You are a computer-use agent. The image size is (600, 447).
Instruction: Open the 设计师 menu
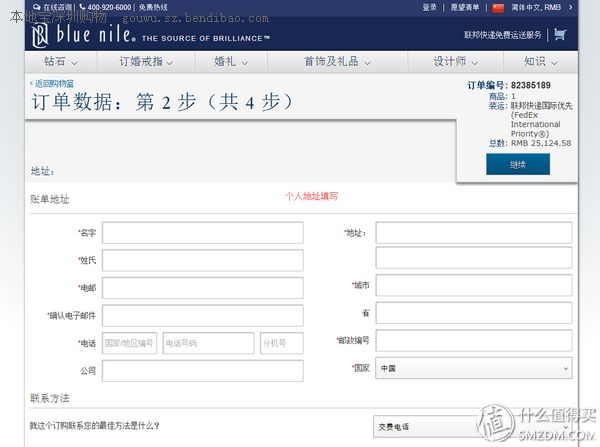455,62
